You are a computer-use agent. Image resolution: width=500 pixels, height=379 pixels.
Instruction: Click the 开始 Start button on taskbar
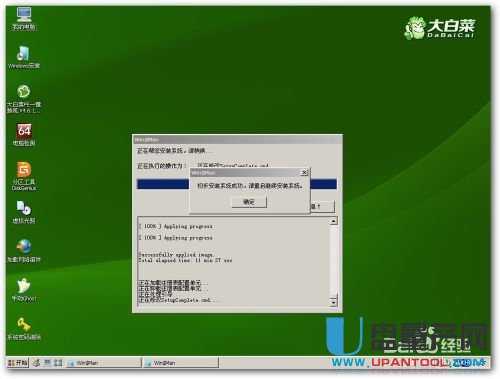[x=18, y=362]
